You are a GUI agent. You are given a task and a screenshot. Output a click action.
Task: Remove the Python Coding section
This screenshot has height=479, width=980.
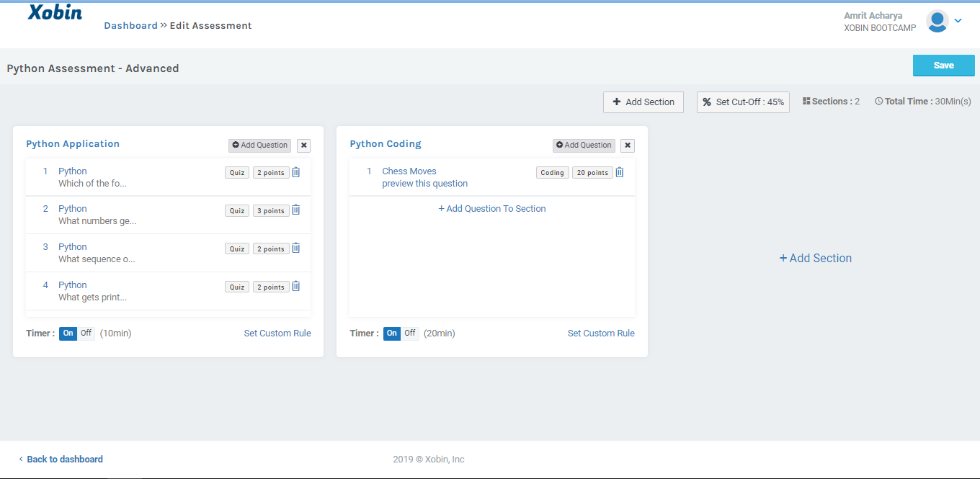628,146
